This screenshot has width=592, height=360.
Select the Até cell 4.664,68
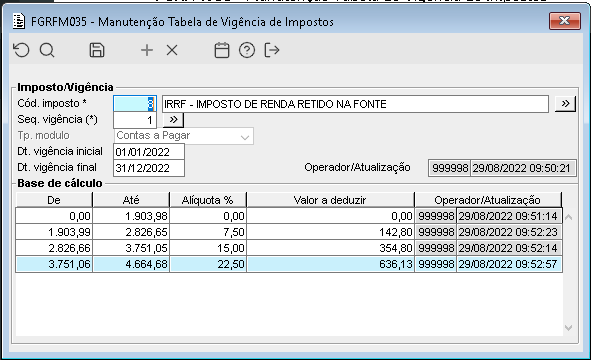[131, 264]
